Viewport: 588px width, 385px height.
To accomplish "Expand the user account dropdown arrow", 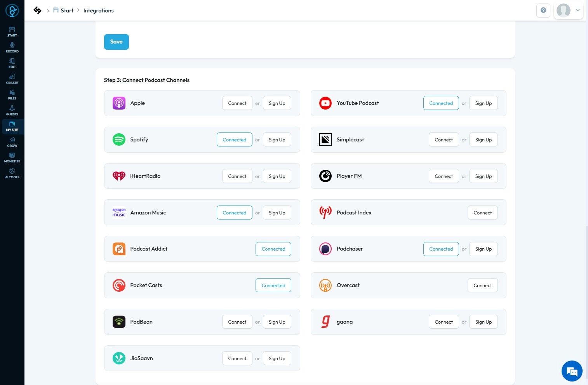I will pyautogui.click(x=578, y=10).
